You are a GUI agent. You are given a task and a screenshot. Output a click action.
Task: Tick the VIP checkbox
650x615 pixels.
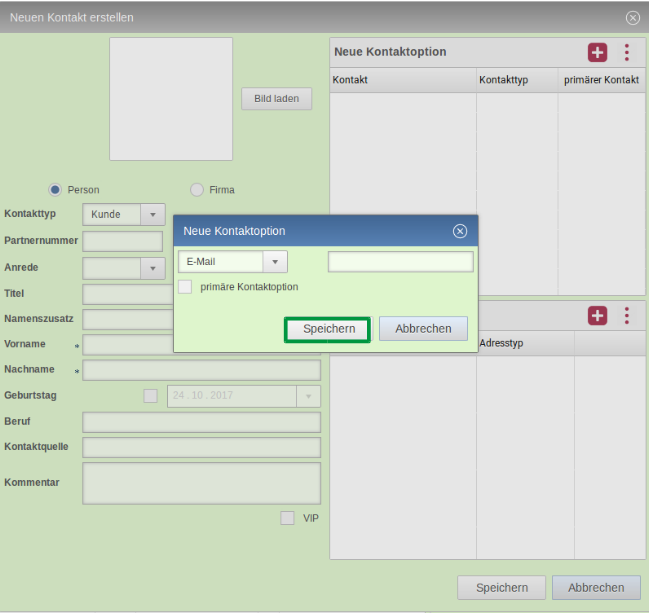point(287,518)
